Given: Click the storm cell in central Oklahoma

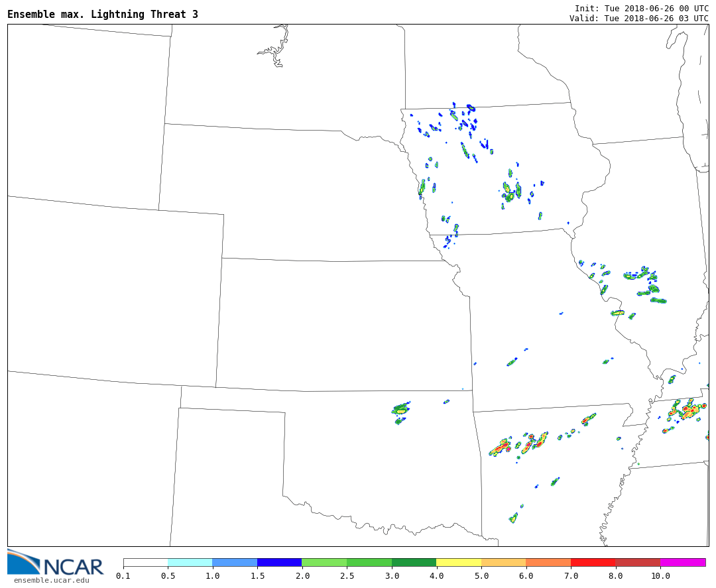Looking at the screenshot, I should point(400,411).
